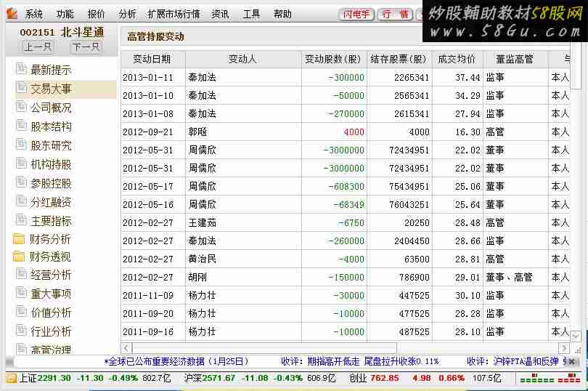This screenshot has width=588, height=391.
Task: Click the document icon beside 分红融资
Action: pos(21,201)
